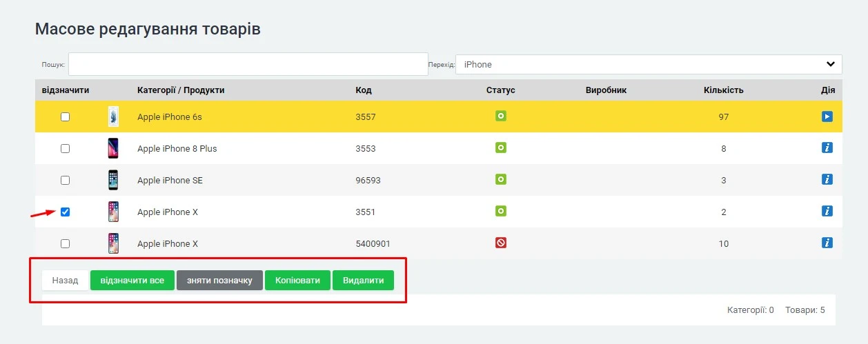The height and width of the screenshot is (344, 868).
Task: Click the play action icon for iPhone 6s
Action: 827,117
